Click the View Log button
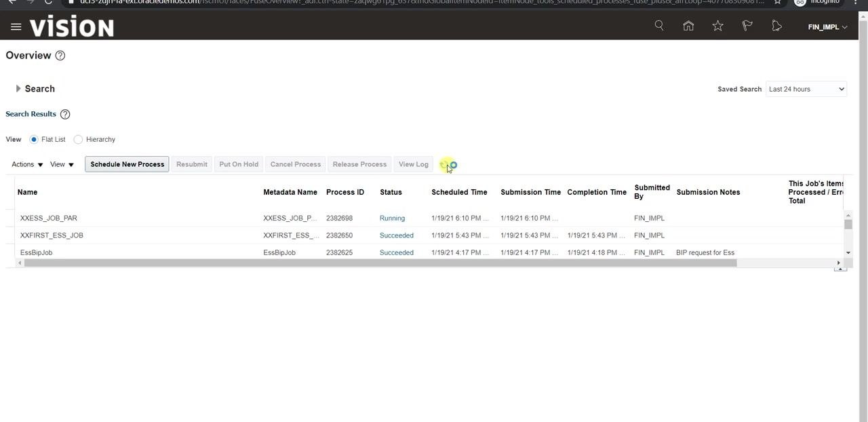This screenshot has height=422, width=868. click(414, 164)
